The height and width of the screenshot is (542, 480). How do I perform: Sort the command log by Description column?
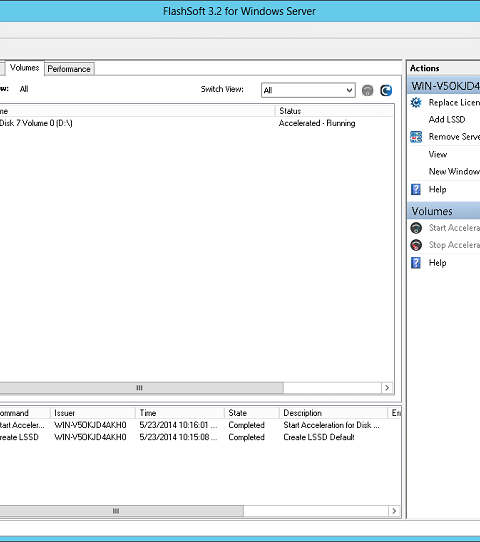[333, 413]
